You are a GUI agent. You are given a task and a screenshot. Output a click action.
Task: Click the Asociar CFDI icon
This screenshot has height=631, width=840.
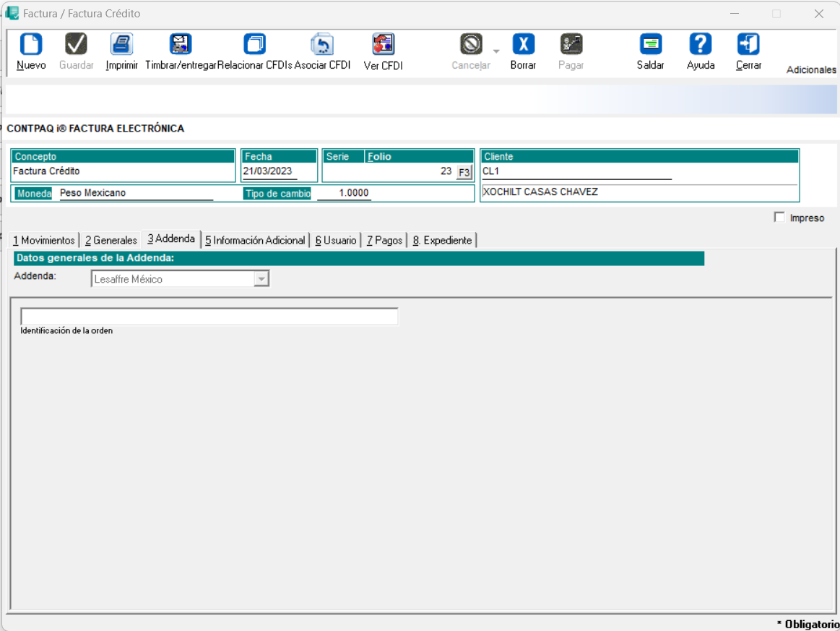click(322, 45)
